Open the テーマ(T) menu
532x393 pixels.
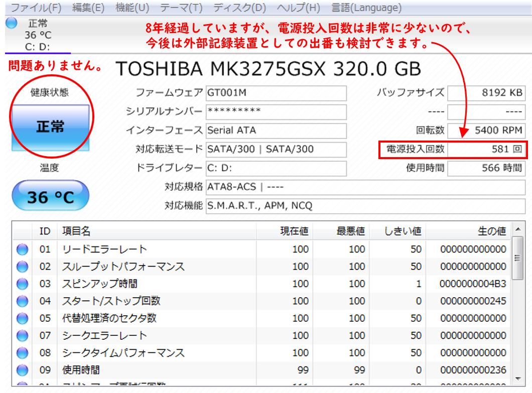click(x=181, y=8)
